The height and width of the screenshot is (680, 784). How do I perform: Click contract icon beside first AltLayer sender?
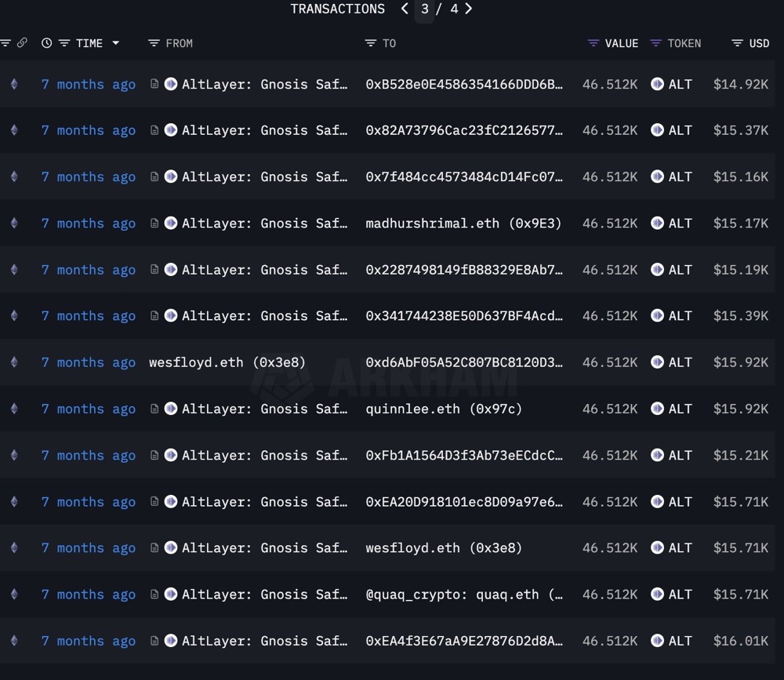pos(154,84)
